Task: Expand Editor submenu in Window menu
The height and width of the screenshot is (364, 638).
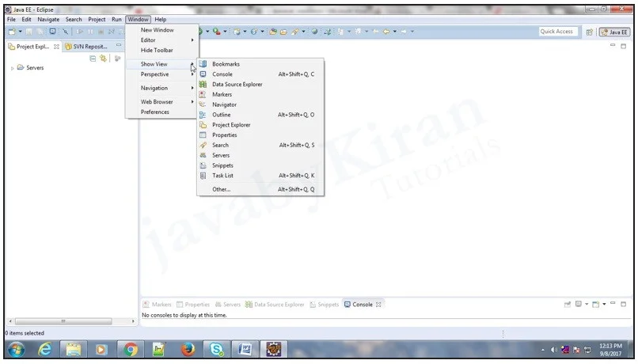Action: click(x=162, y=40)
